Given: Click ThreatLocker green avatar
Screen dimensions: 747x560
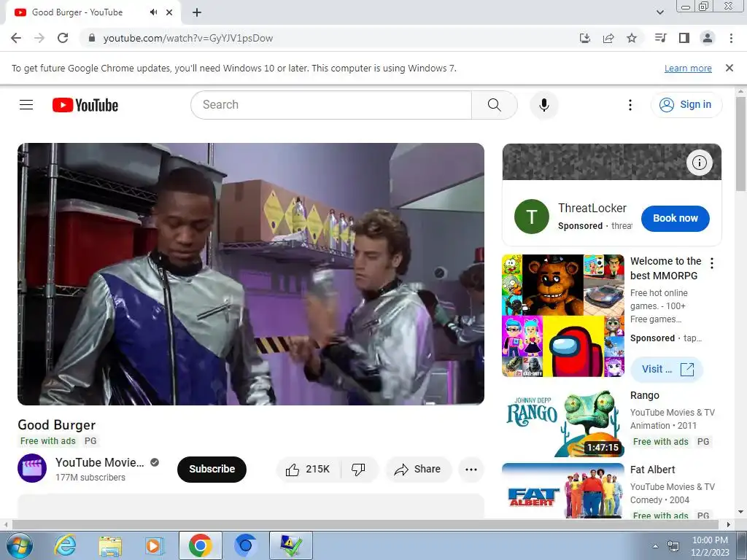Looking at the screenshot, I should tap(531, 217).
